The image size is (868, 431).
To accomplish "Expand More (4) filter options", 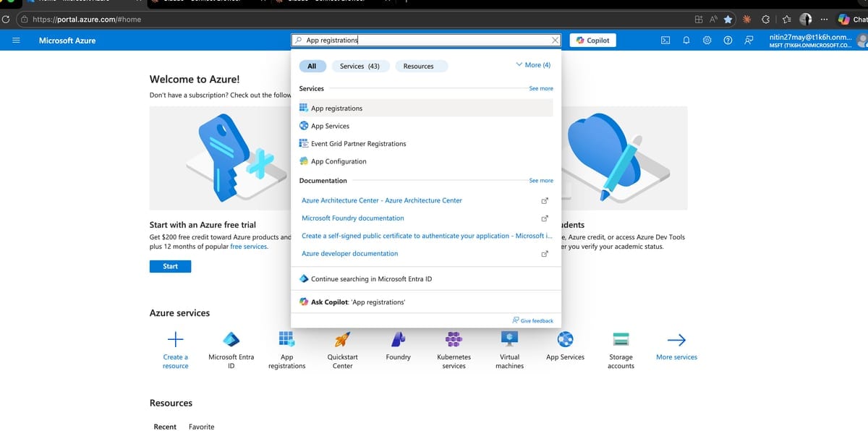I will (533, 65).
